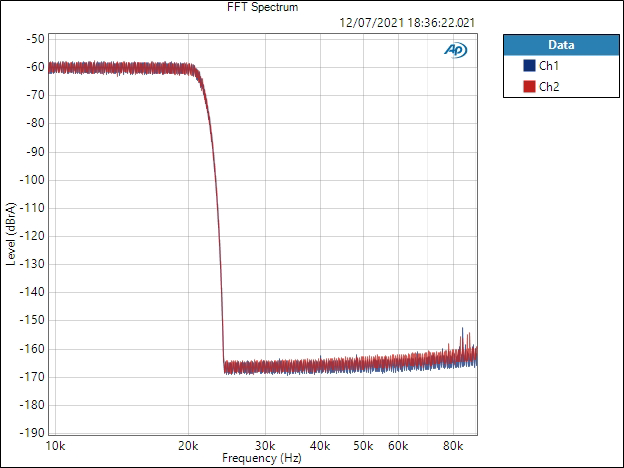Image resolution: width=624 pixels, height=468 pixels.
Task: Click the 50k frequency tick label
Action: click(363, 446)
